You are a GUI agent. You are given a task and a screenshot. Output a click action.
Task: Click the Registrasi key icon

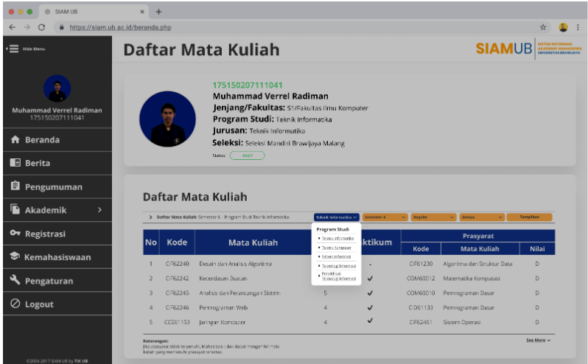click(x=15, y=234)
